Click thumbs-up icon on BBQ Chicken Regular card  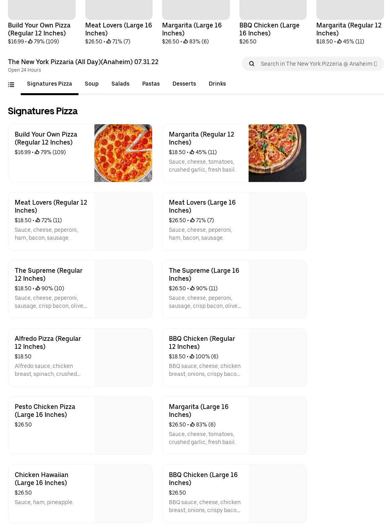tap(192, 356)
